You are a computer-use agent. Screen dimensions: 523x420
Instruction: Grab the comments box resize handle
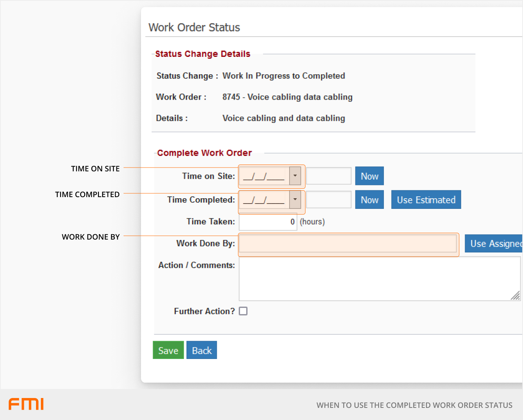(x=515, y=296)
